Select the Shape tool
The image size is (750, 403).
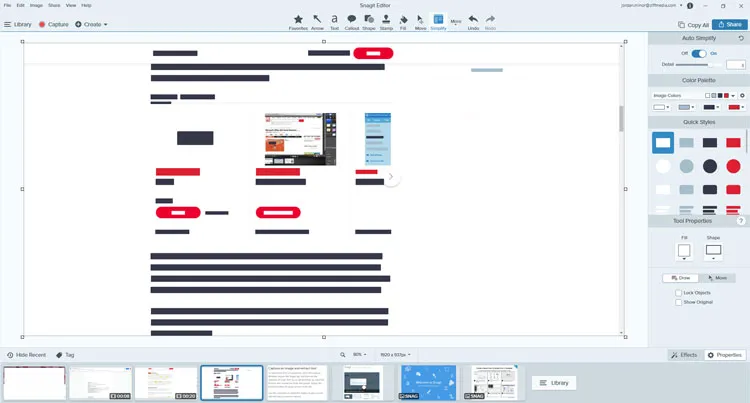pyautogui.click(x=369, y=22)
